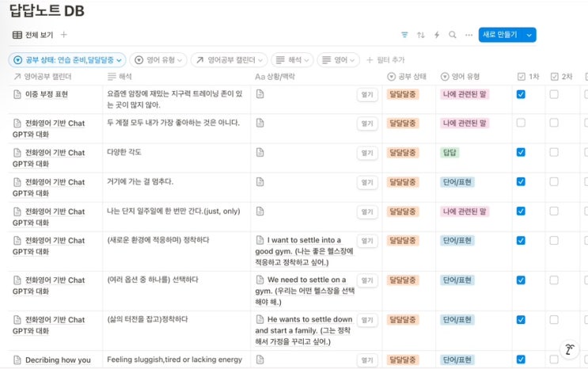Image resolution: width=588 pixels, height=369 pixels.
Task: Click the context page icon in the Feeling sluggish row
Action: 260,359
